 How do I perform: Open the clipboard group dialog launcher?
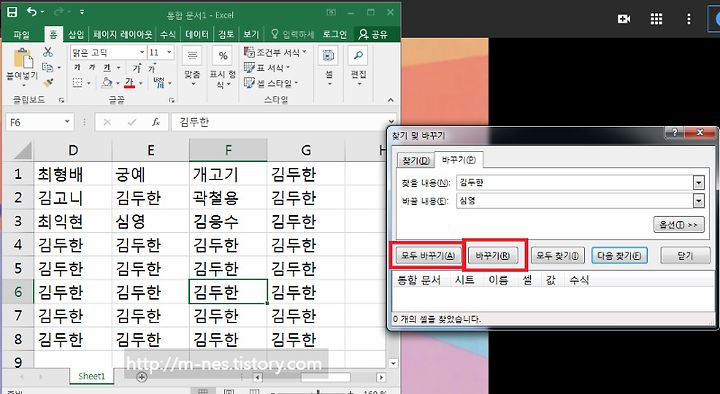62,100
